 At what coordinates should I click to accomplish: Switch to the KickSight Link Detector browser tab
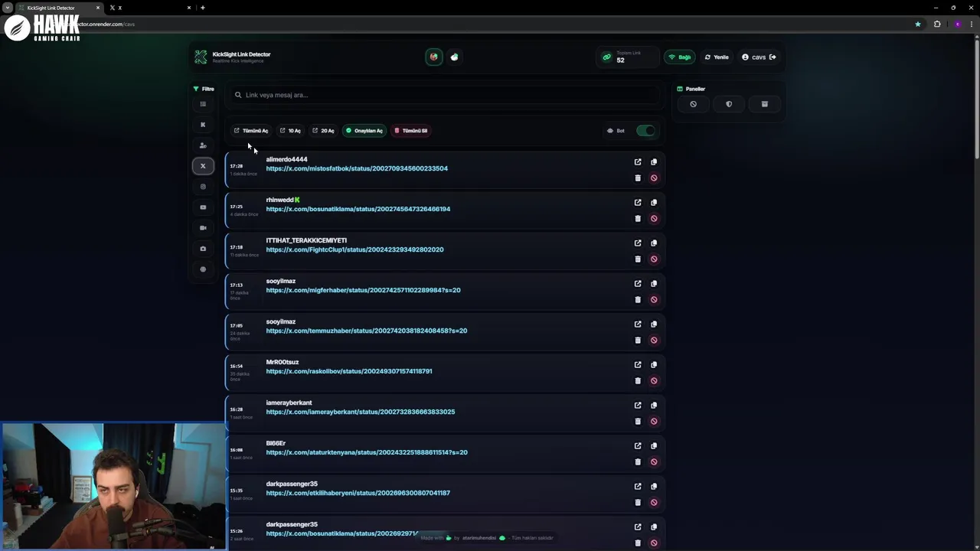point(57,8)
